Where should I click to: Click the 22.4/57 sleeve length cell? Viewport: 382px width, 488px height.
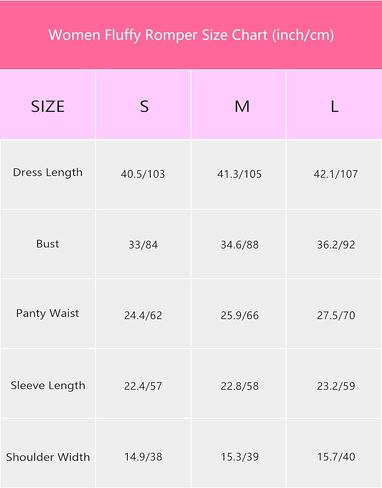(x=143, y=386)
